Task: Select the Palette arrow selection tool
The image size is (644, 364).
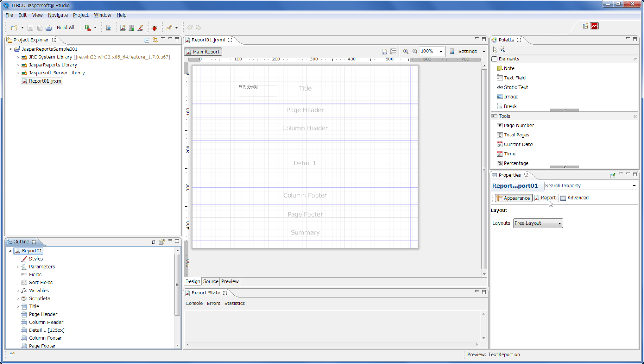Action: [495, 49]
